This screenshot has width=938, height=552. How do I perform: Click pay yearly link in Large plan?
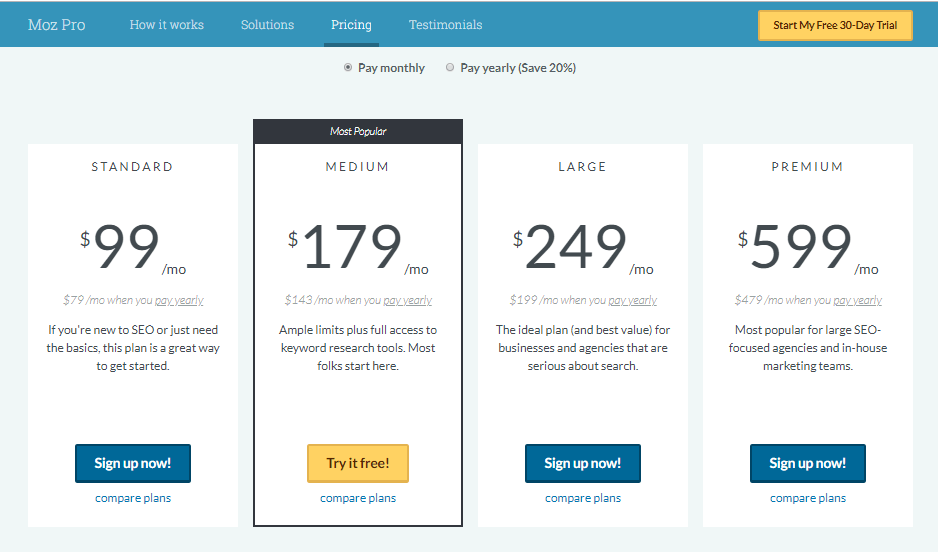pos(632,300)
